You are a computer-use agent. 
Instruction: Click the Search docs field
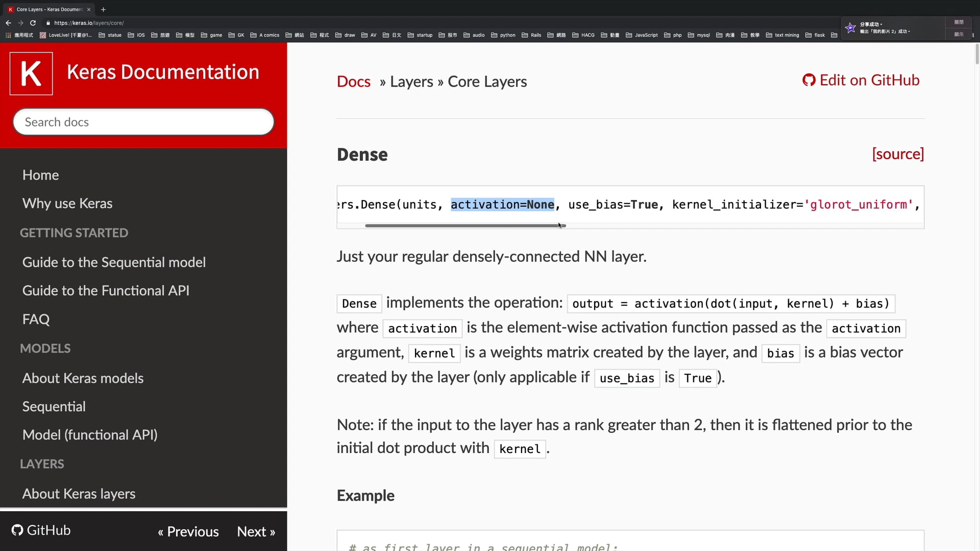(x=143, y=122)
